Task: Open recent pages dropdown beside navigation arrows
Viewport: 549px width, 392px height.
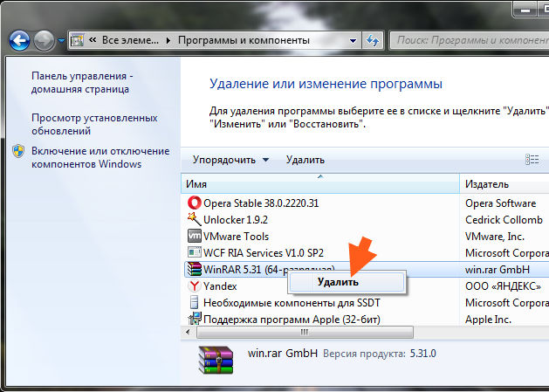Action: pos(61,41)
